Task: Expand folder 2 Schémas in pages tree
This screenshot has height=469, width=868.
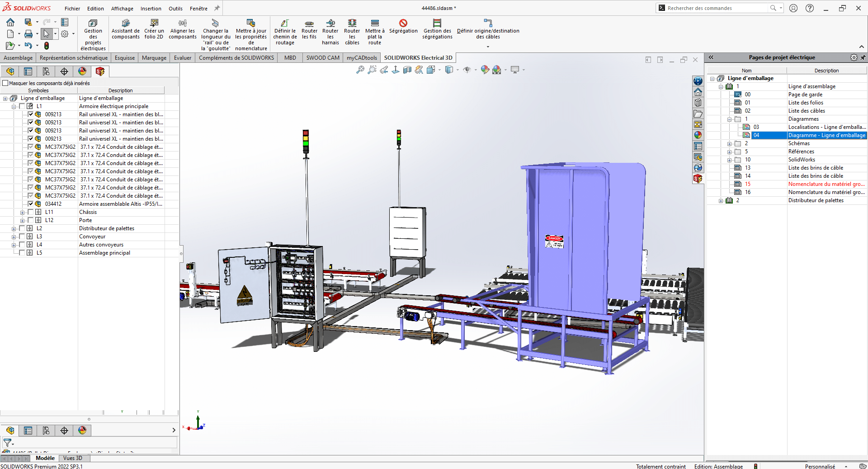Action: (729, 144)
